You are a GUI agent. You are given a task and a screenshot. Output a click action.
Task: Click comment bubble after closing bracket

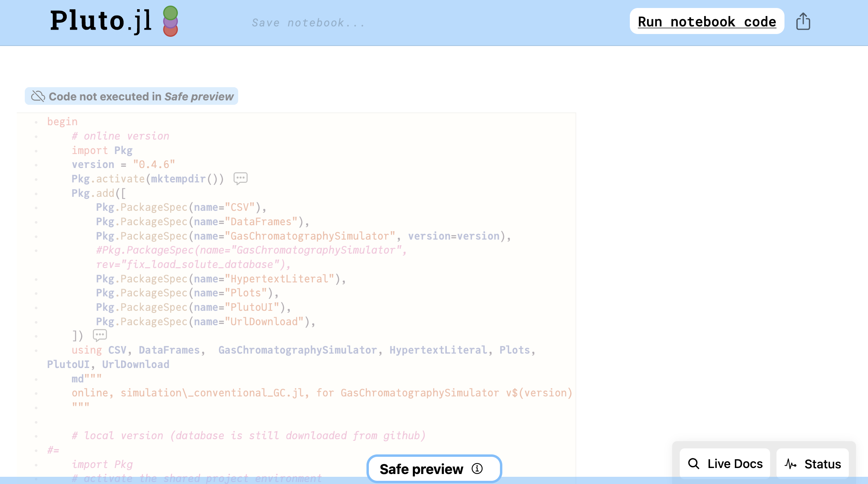tap(100, 335)
